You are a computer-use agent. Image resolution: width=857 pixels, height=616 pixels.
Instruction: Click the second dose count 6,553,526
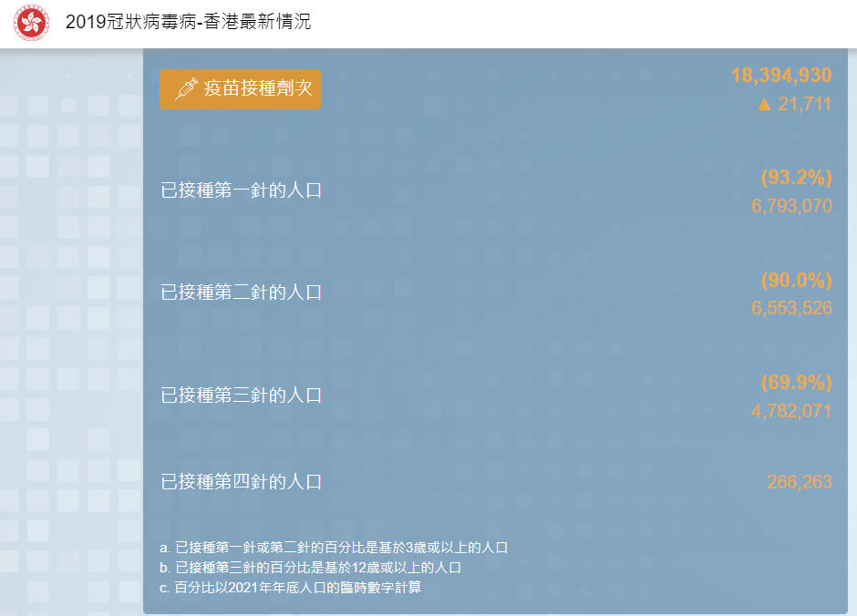coord(791,308)
